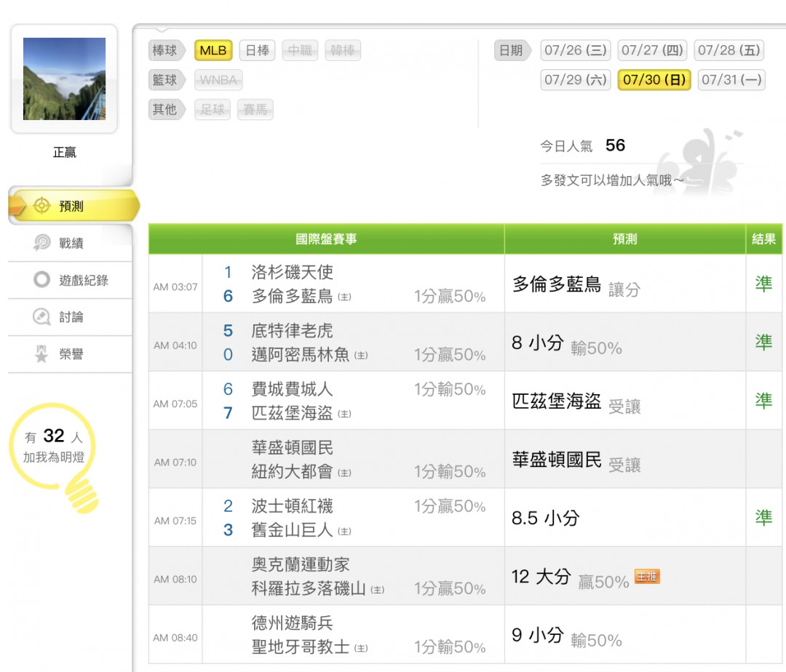786x672 pixels.
Task: Click prediction 華盛頓國民 受讓
Action: 576,460
